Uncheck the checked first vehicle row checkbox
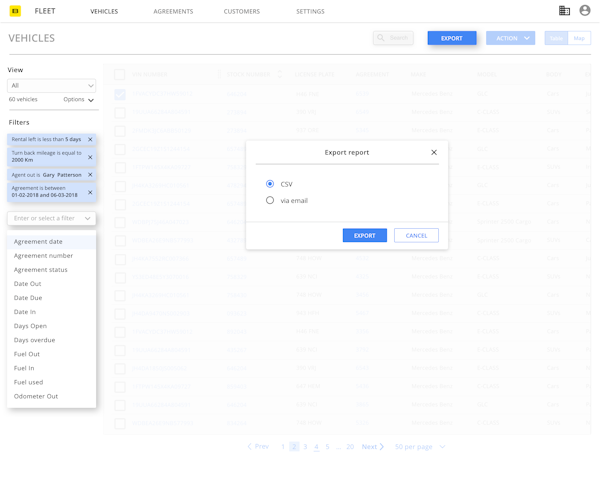The image size is (600, 480). 120,94
